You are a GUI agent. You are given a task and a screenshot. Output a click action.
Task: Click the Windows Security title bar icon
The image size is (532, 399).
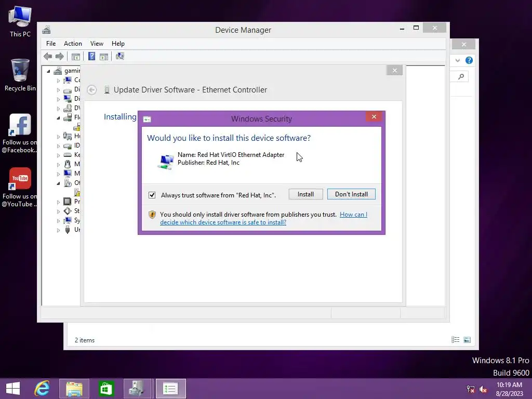click(147, 119)
